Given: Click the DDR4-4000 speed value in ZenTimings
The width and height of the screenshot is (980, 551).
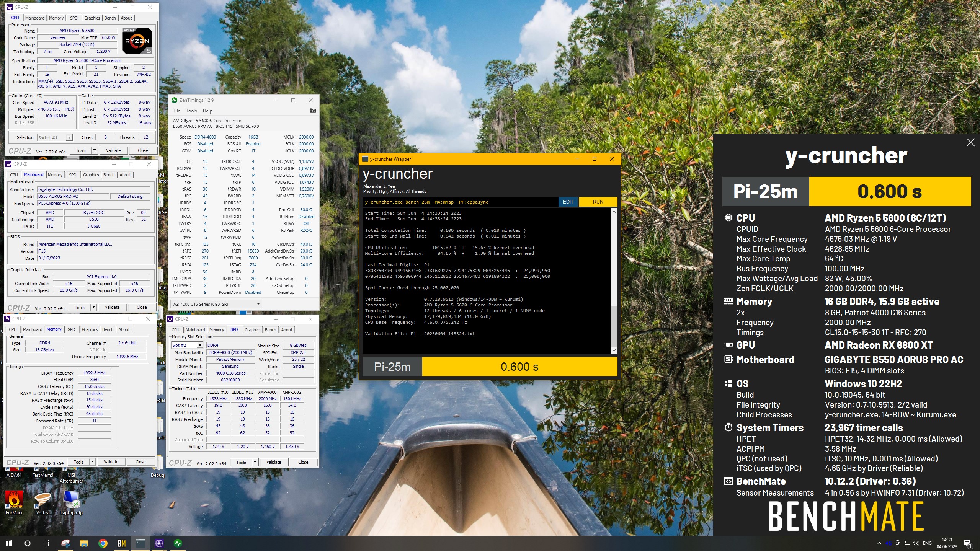Looking at the screenshot, I should coord(205,137).
